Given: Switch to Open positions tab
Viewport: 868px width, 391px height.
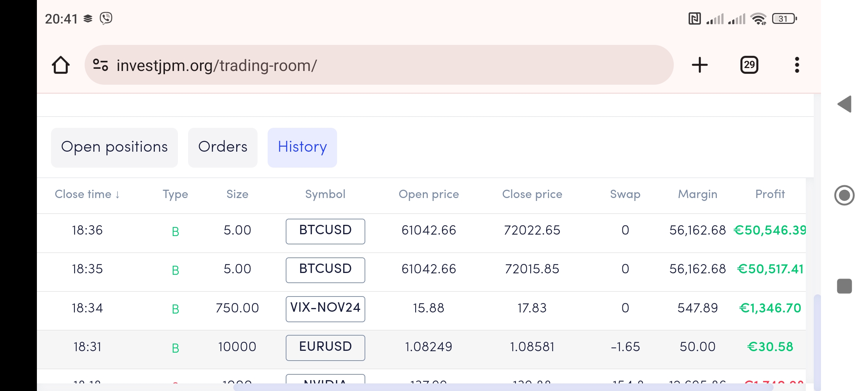Looking at the screenshot, I should tap(114, 147).
